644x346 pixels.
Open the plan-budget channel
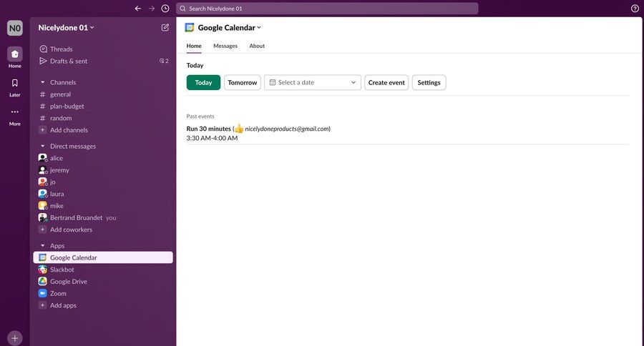pyautogui.click(x=67, y=106)
